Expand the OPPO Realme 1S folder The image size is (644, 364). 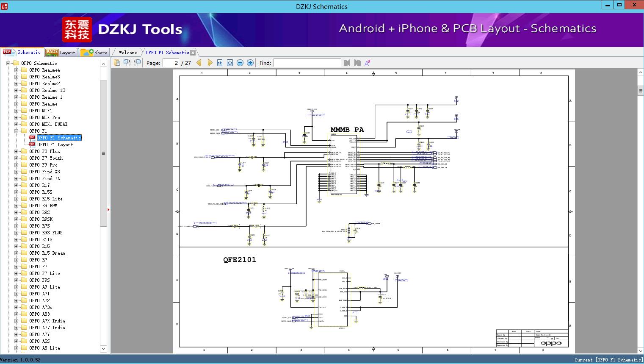pos(16,90)
